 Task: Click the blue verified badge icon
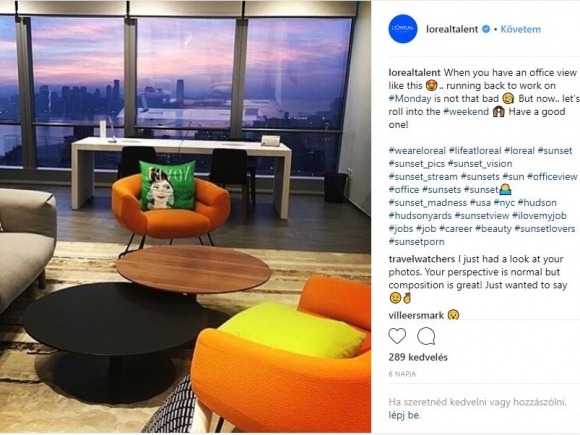coord(486,29)
